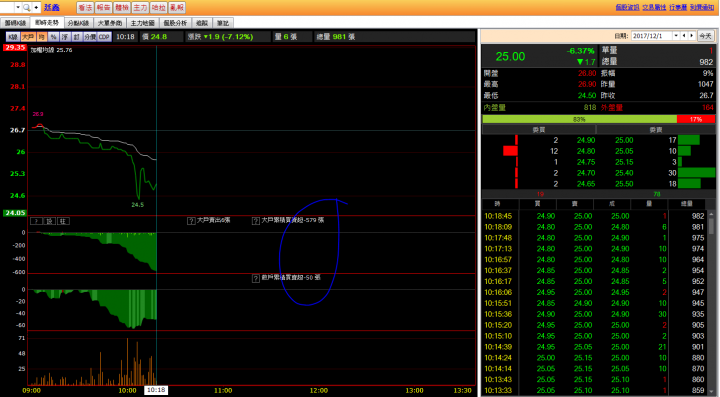Click the 外盤量 label
Viewport: 720px width, 397px height.
(612, 107)
